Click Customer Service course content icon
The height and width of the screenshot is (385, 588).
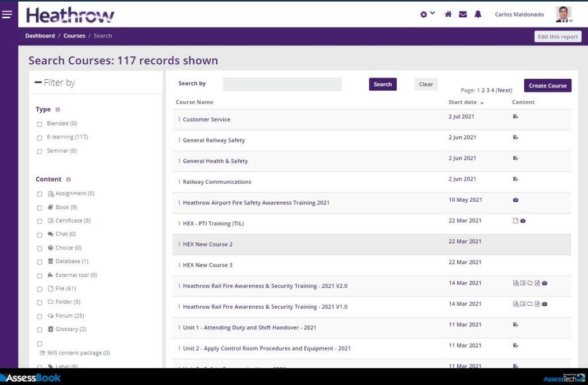pyautogui.click(x=516, y=117)
